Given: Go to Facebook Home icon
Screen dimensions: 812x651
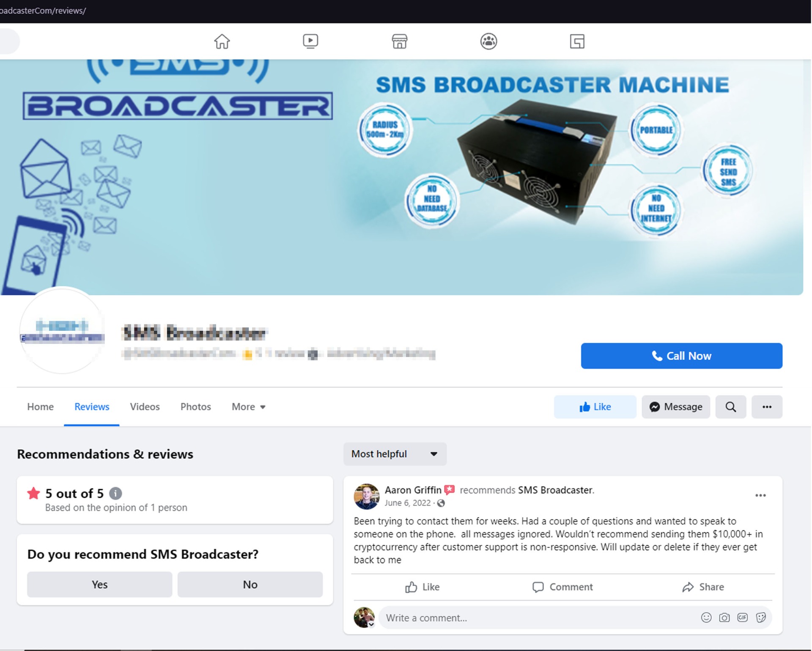Looking at the screenshot, I should [x=222, y=41].
